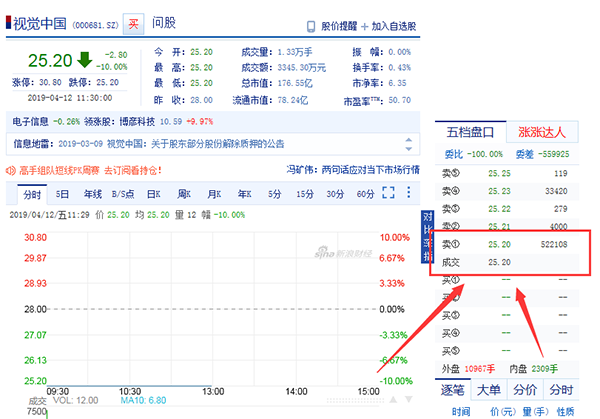The width and height of the screenshot is (600, 419).
Task: Click the green down arrow by price
Action: [83, 59]
